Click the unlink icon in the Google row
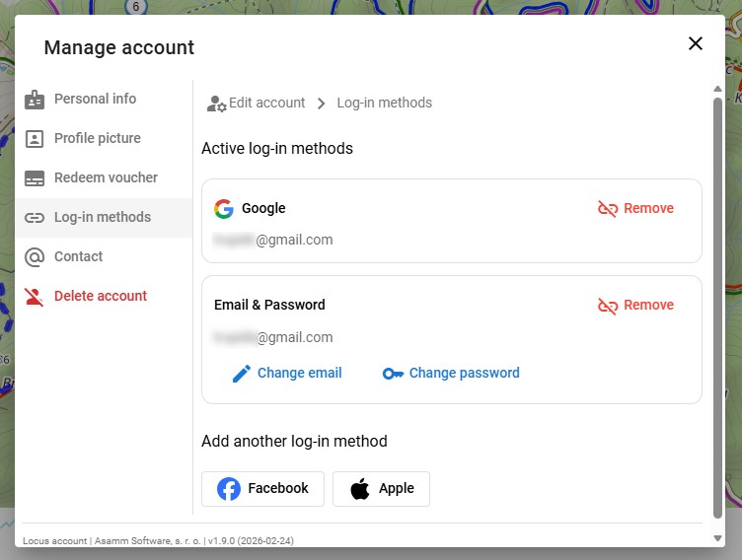 point(608,209)
